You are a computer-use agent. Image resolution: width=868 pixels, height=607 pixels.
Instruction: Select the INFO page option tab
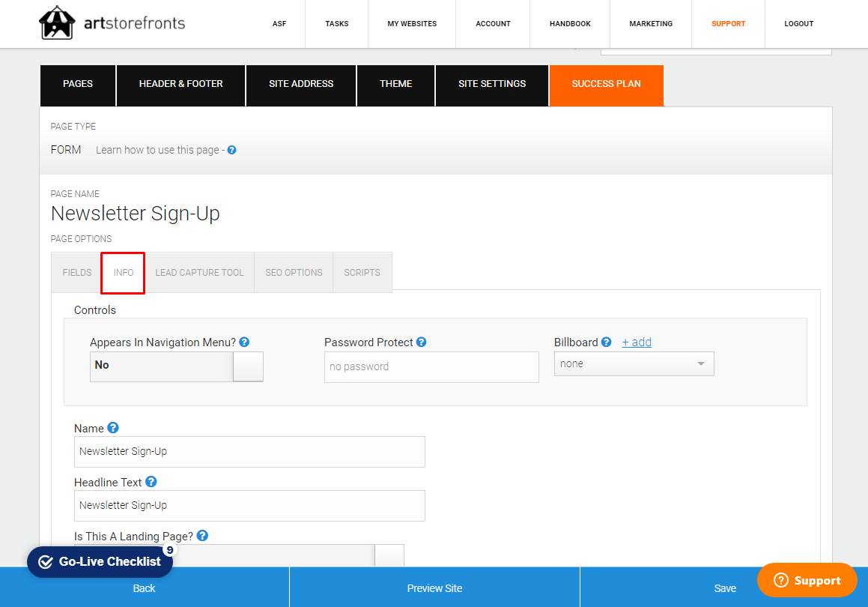[124, 273]
